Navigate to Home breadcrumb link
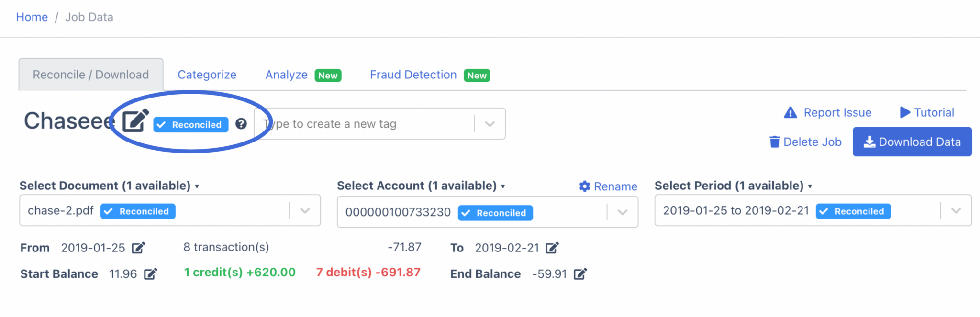980x317 pixels. pyautogui.click(x=32, y=17)
